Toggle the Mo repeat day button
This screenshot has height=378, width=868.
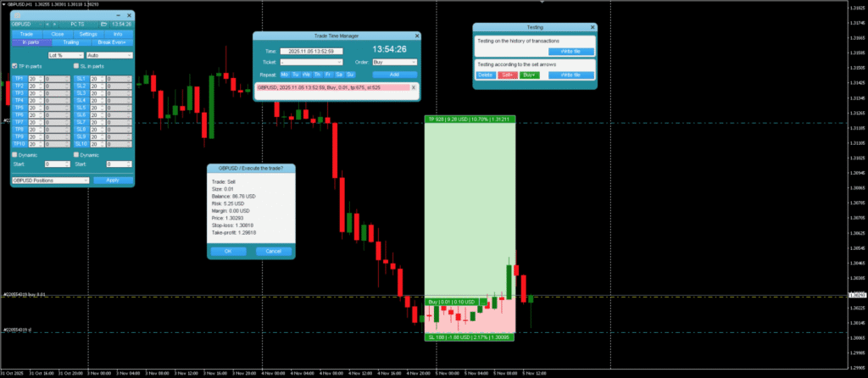[x=285, y=75]
